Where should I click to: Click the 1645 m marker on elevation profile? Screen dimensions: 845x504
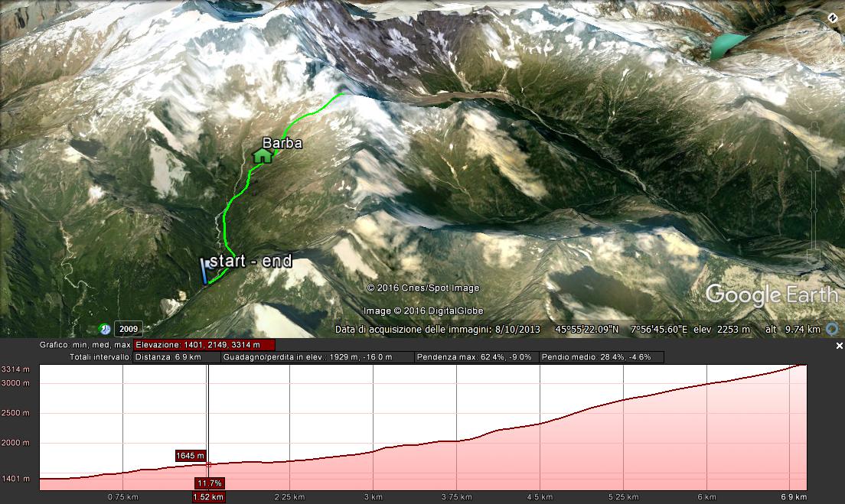(191, 455)
